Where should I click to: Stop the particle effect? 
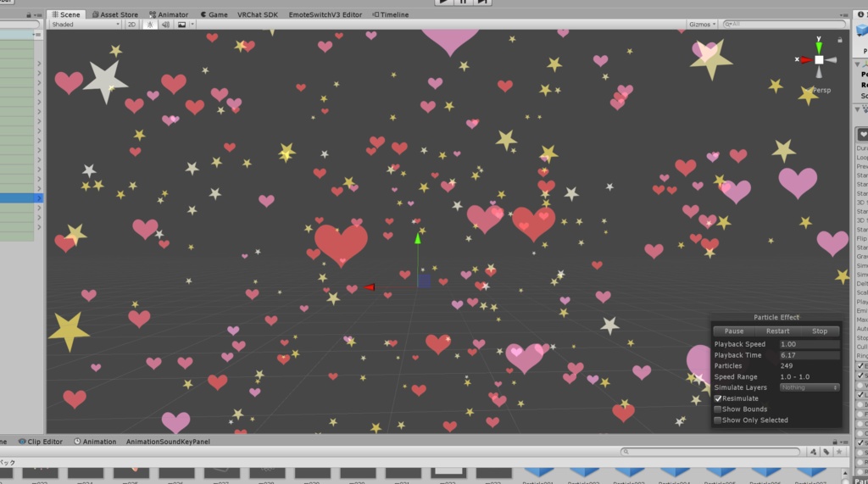coord(820,331)
